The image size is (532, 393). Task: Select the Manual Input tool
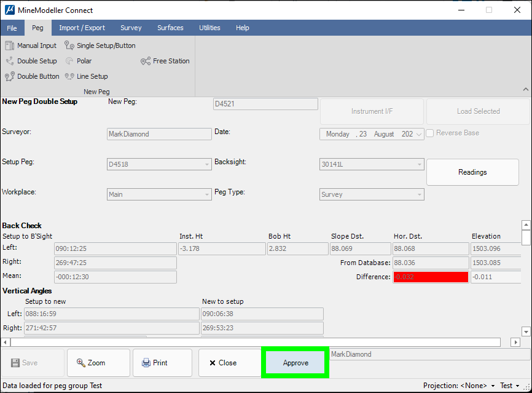tap(31, 46)
